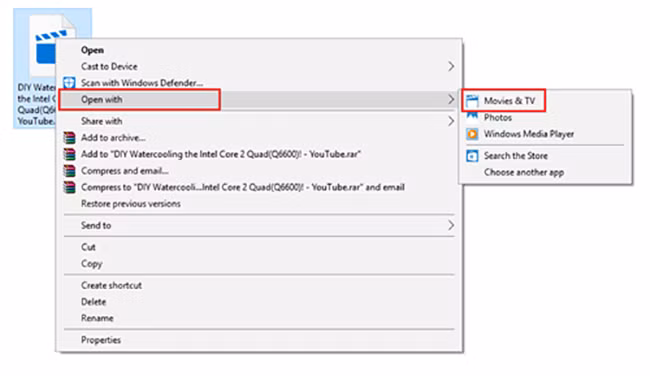The width and height of the screenshot is (650, 376).
Task: Click the Store icon beside Search the Store
Action: (472, 155)
